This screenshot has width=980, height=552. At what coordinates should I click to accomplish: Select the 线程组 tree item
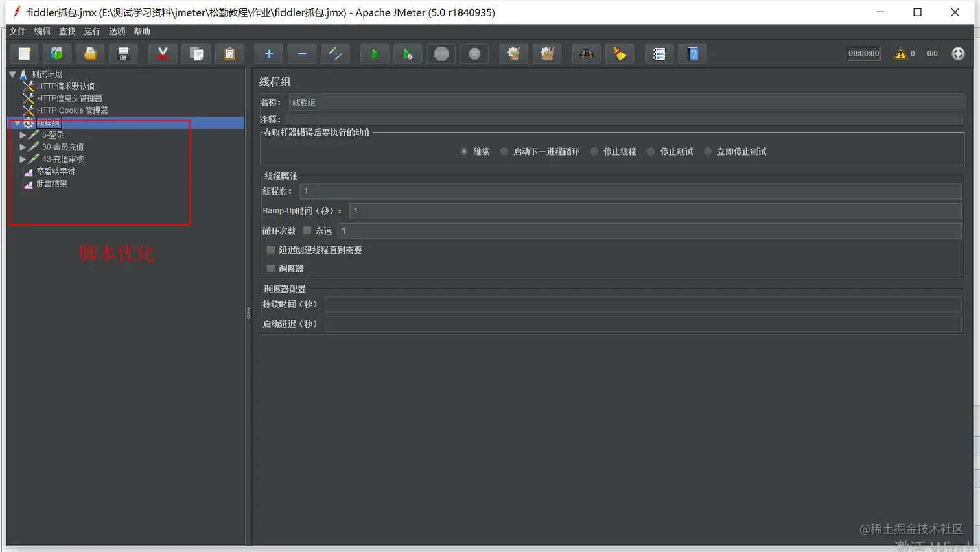pos(49,123)
